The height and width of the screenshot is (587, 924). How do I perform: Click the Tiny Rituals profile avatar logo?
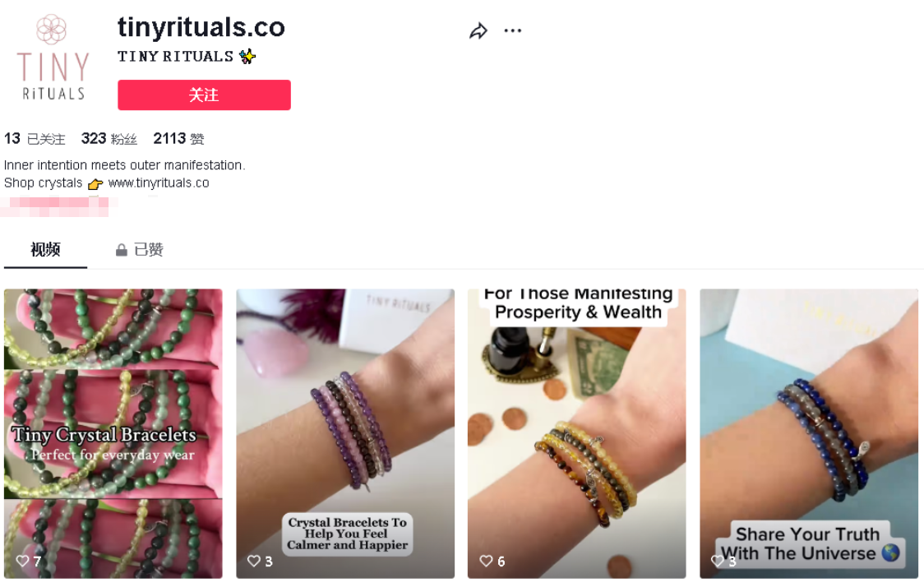[x=53, y=58]
